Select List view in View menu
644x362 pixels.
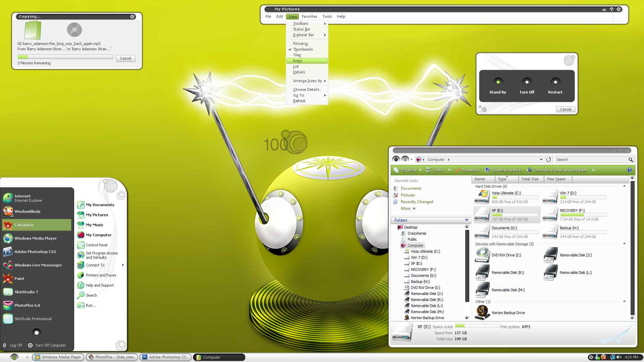[x=307, y=66]
